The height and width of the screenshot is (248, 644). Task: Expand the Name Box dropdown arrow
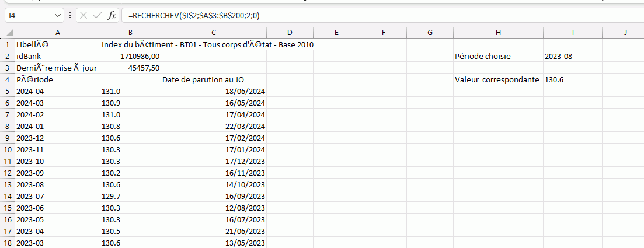tap(57, 16)
